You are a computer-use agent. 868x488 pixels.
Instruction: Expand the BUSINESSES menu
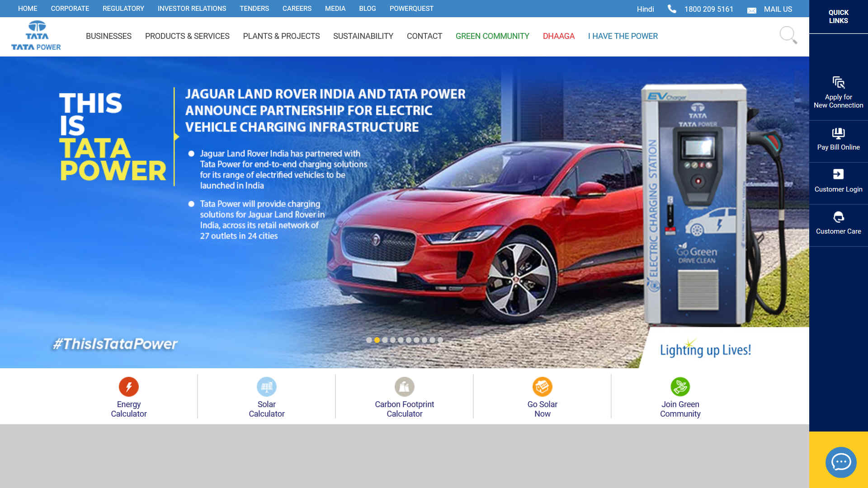pos(108,36)
